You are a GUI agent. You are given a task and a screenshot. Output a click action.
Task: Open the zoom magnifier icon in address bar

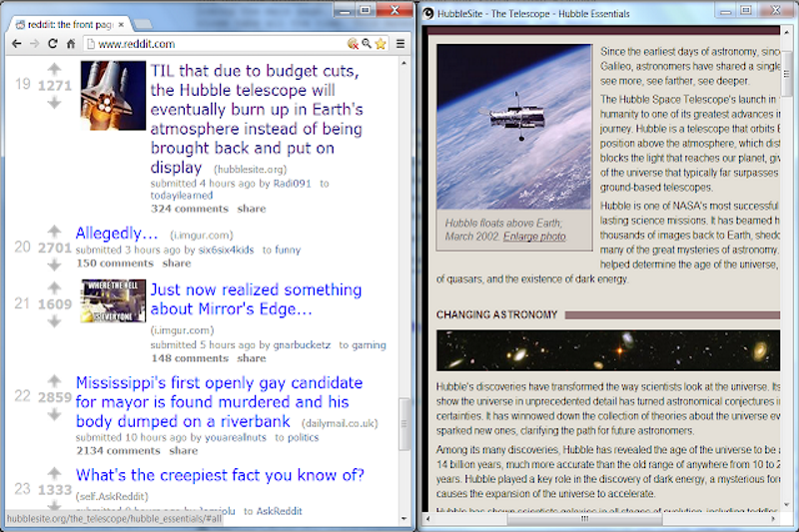[x=367, y=44]
